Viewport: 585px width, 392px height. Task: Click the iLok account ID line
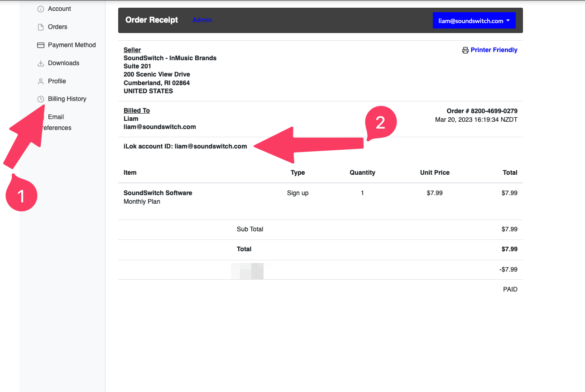click(185, 146)
